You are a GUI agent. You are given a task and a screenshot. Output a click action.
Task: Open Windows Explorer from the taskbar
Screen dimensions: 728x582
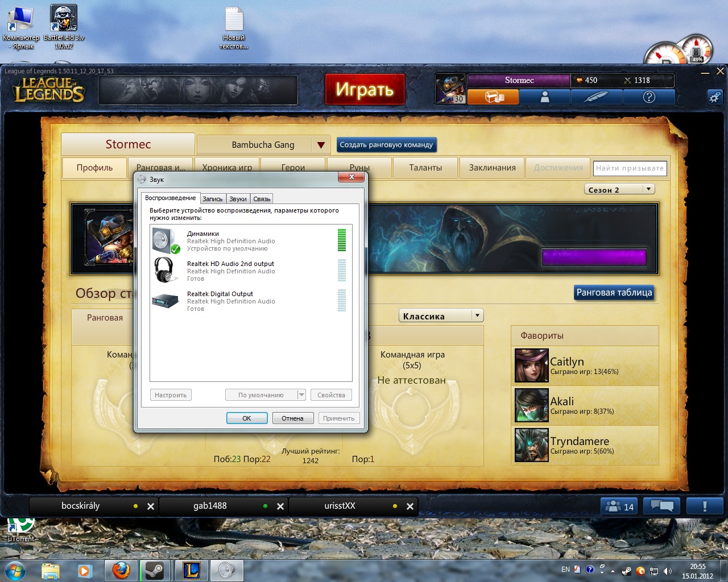coord(51,570)
